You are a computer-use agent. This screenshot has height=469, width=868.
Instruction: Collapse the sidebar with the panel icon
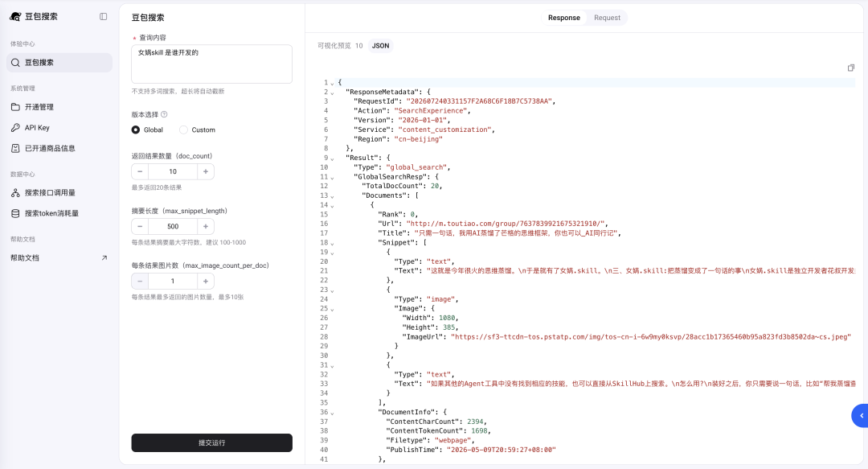pyautogui.click(x=103, y=17)
